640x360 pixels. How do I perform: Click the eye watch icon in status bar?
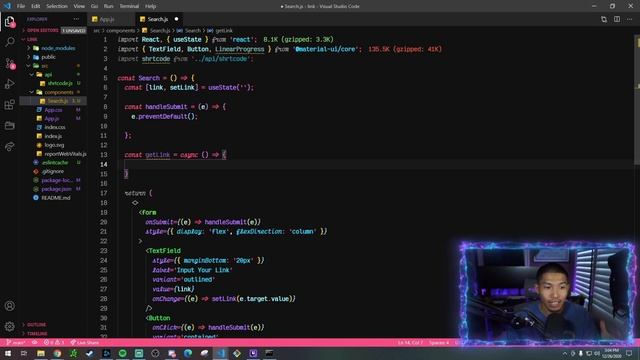pyautogui.click(x=35, y=342)
